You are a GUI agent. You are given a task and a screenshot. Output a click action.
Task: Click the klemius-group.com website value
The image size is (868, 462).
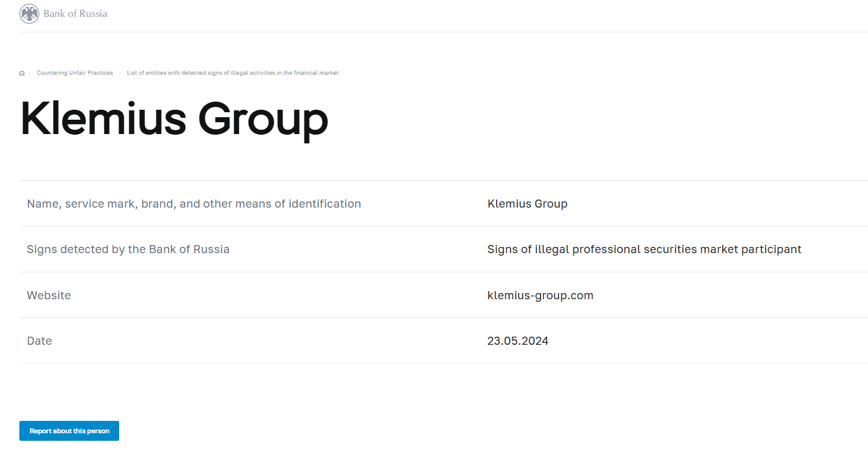pyautogui.click(x=540, y=296)
